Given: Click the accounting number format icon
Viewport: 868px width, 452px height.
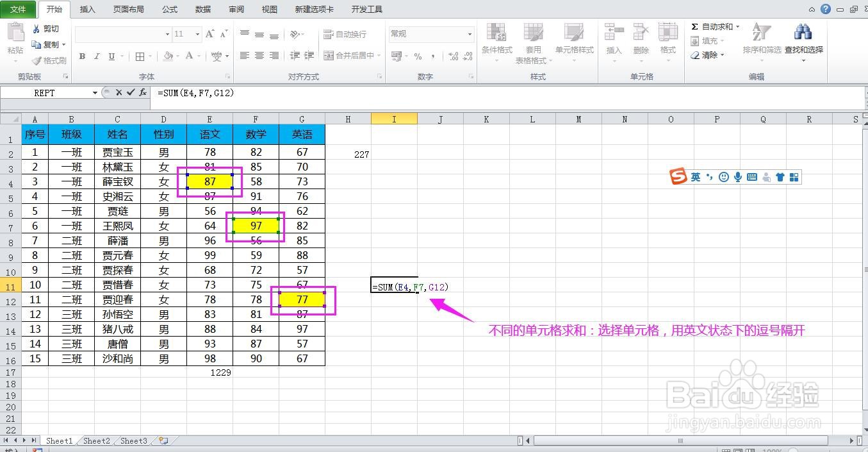Looking at the screenshot, I should (397, 56).
